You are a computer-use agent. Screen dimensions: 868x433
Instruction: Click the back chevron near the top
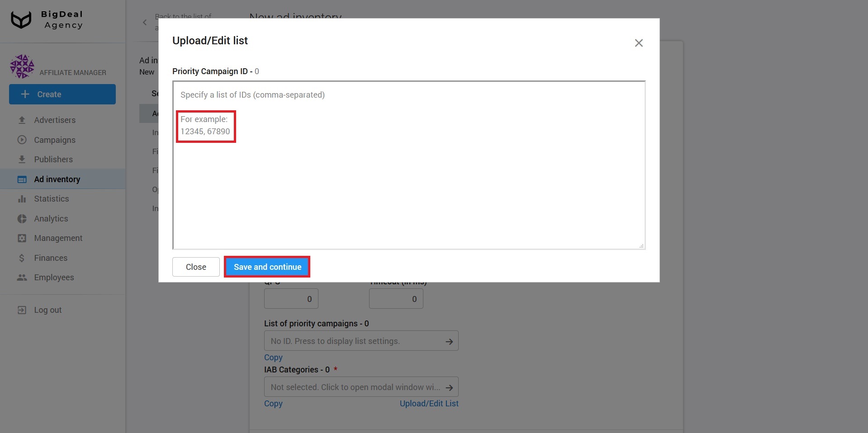coord(144,22)
